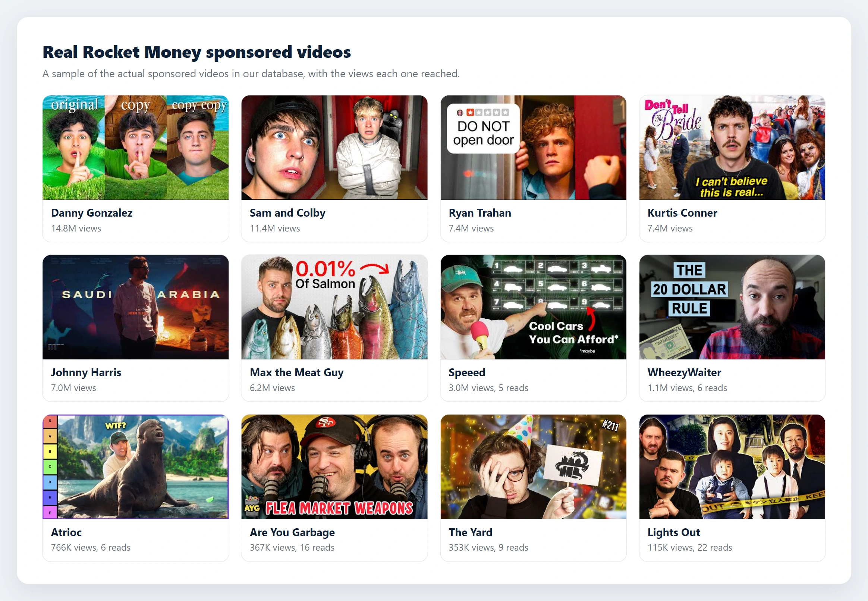Click '7.4M views' under Kurtis Conner

pos(670,228)
